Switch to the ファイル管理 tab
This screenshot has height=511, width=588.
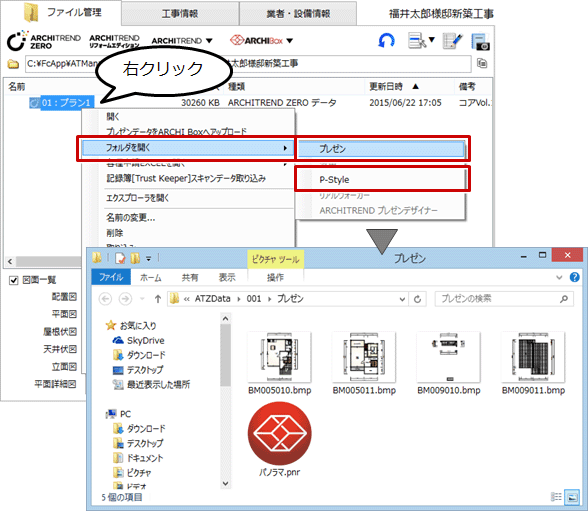[62, 12]
